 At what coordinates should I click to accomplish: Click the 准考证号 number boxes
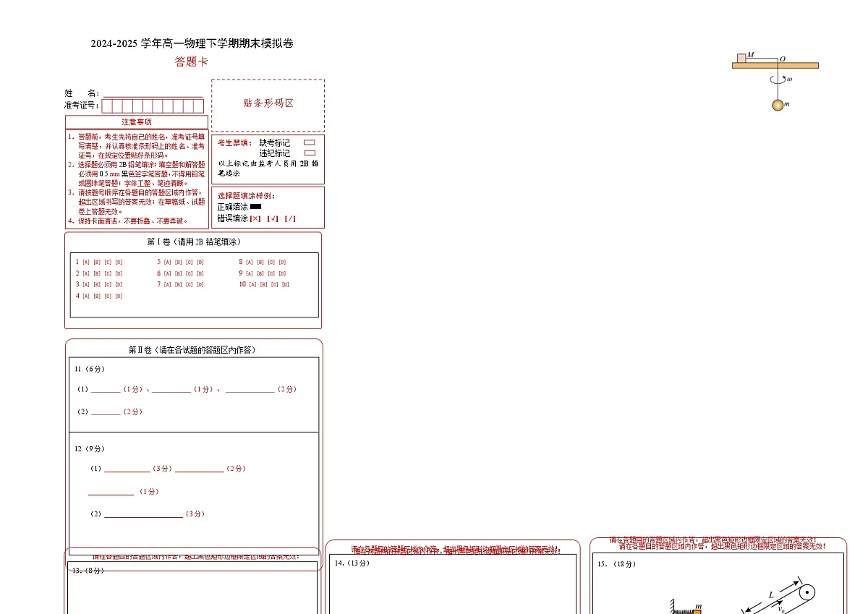[x=153, y=106]
